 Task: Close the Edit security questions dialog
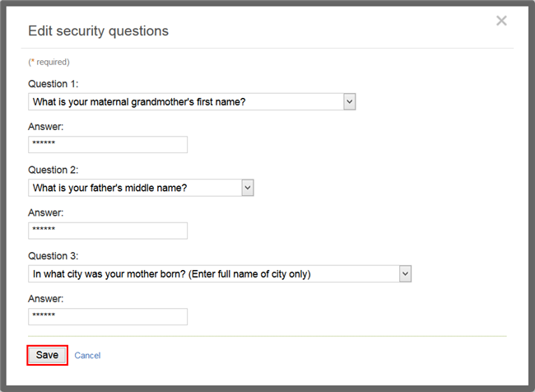point(501,21)
